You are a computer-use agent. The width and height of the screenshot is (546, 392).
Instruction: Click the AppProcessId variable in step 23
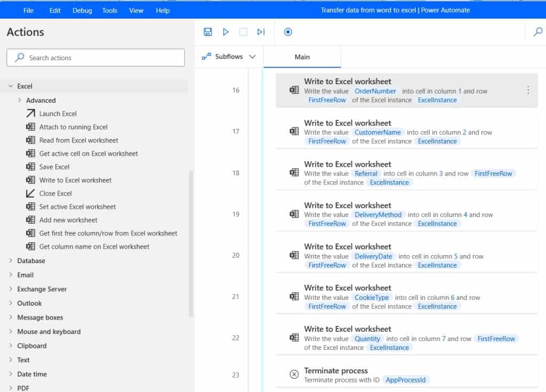[x=405, y=380]
